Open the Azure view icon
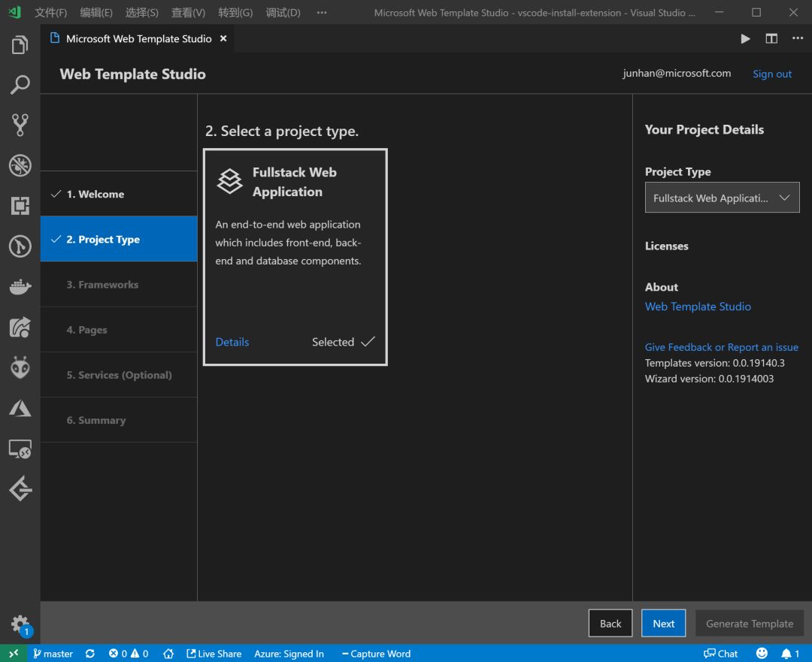The width and height of the screenshot is (812, 662). tap(20, 408)
